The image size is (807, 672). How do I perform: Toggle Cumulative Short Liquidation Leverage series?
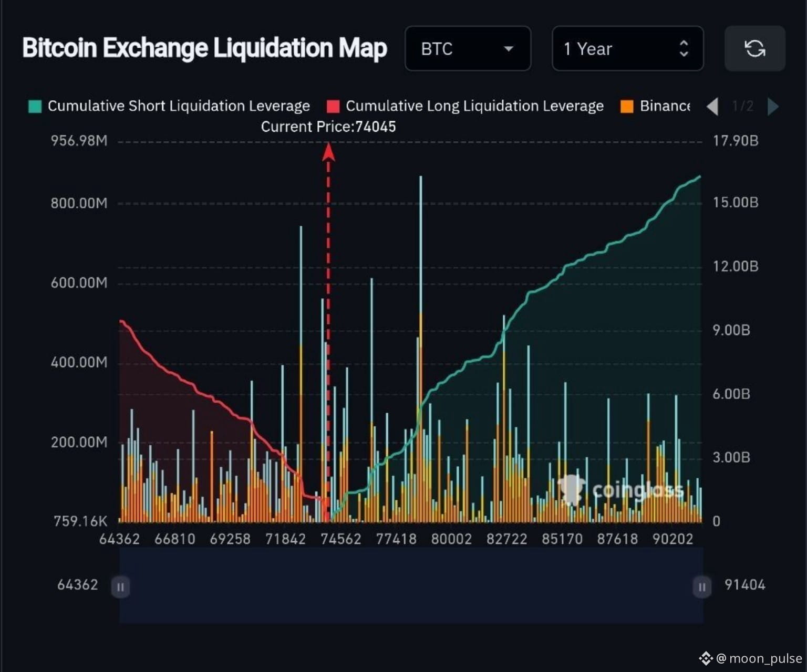point(169,106)
